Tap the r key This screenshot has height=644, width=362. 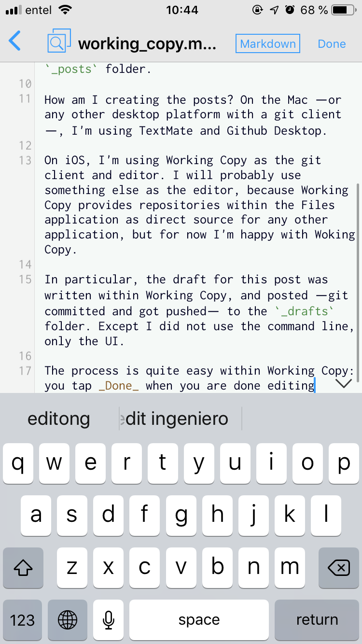(x=126, y=464)
